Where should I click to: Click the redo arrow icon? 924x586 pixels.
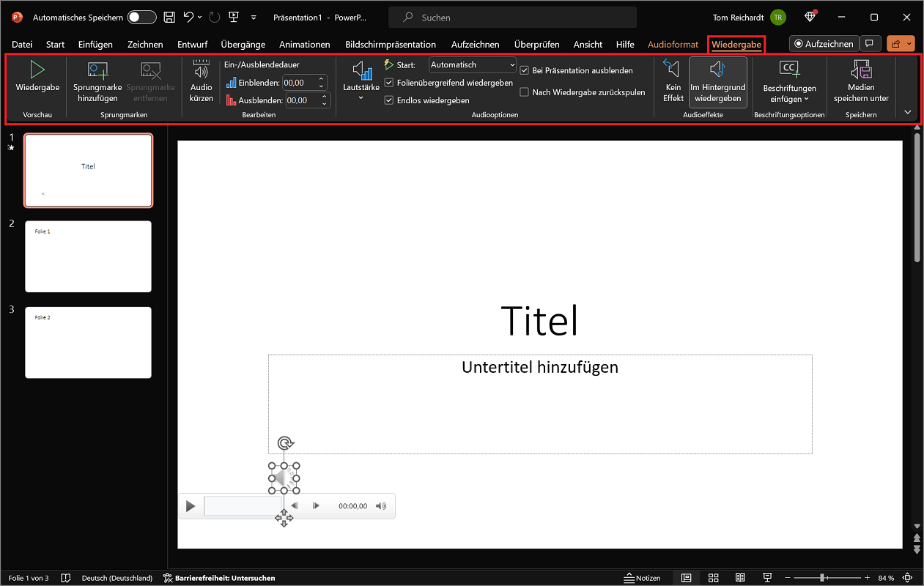pos(214,17)
